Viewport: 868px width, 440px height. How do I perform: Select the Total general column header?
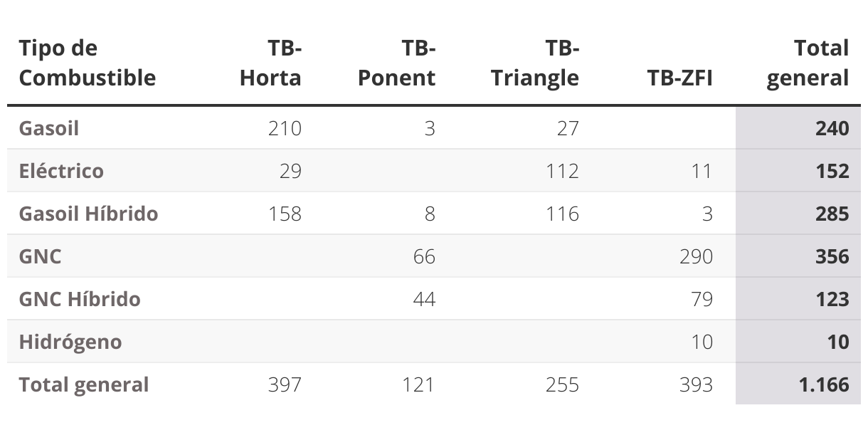click(x=808, y=63)
